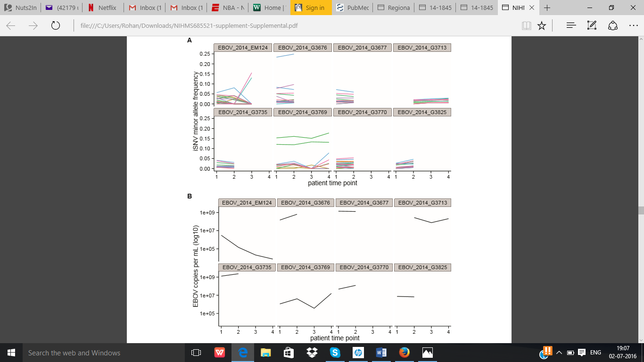Click panel B EBOV_2014_G3825 header
The height and width of the screenshot is (362, 644).
(422, 267)
